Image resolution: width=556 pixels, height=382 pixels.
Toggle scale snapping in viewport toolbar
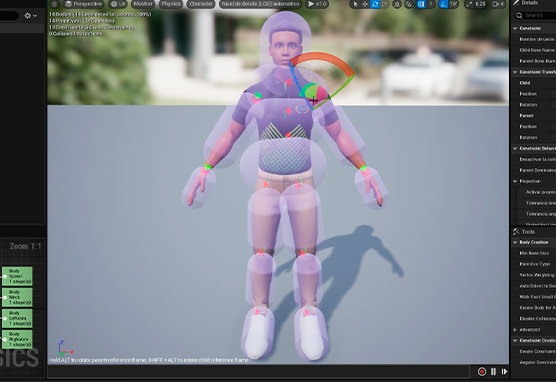(469, 4)
